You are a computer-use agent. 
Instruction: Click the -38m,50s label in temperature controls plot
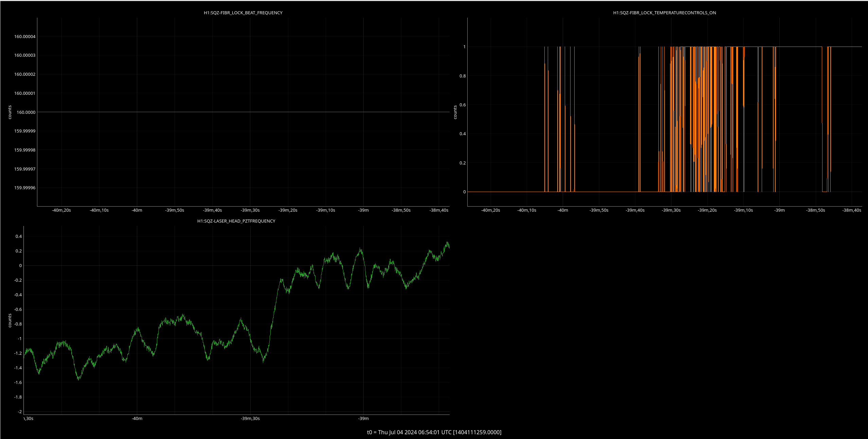point(815,210)
